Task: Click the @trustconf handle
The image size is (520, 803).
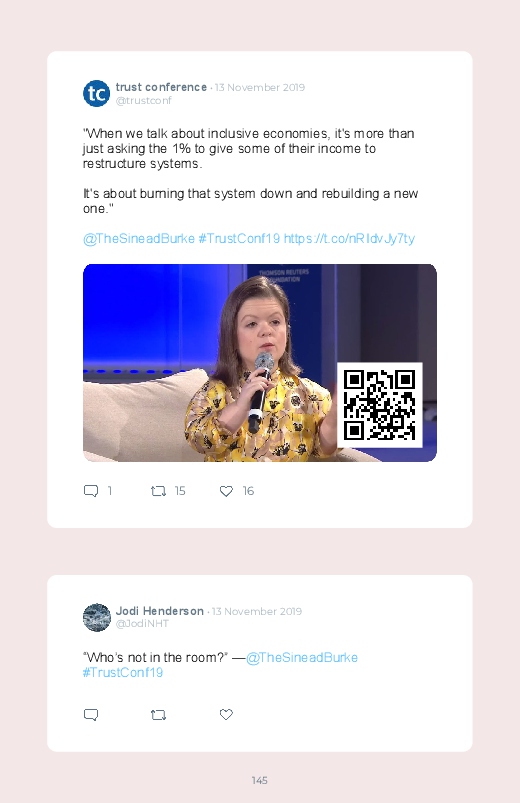Action: point(143,100)
